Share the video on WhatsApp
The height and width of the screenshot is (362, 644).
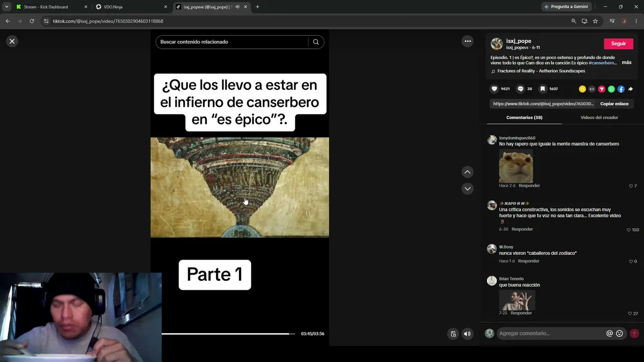[611, 89]
